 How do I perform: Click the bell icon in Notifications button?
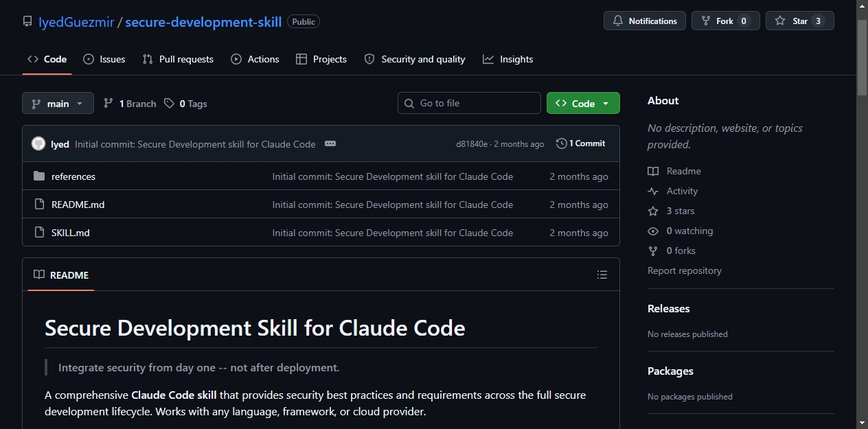pos(618,21)
